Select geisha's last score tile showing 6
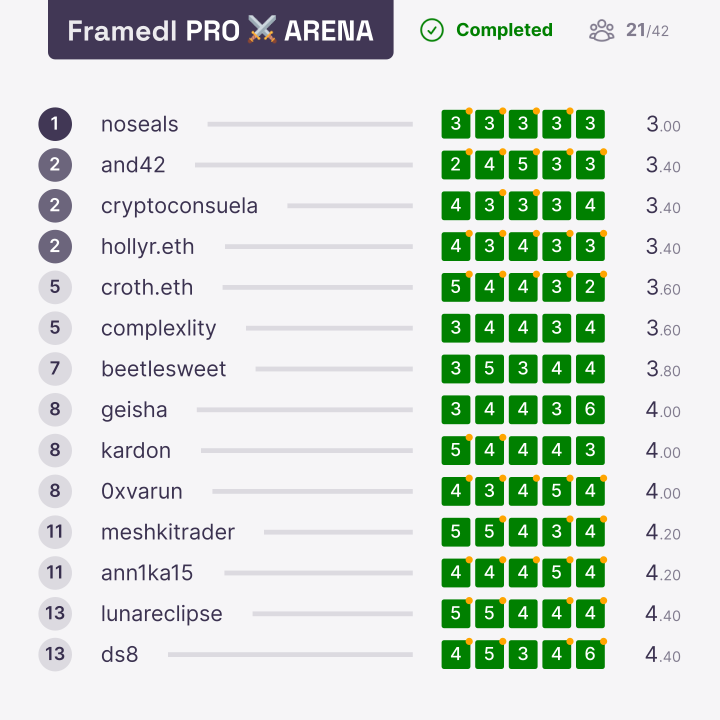Screen dimensions: 720x720 pyautogui.click(x=591, y=410)
